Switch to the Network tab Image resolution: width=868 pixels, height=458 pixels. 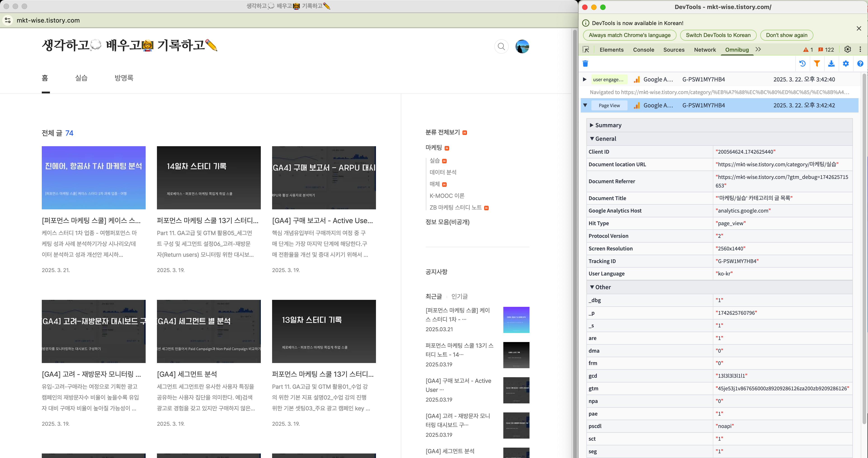(x=705, y=50)
